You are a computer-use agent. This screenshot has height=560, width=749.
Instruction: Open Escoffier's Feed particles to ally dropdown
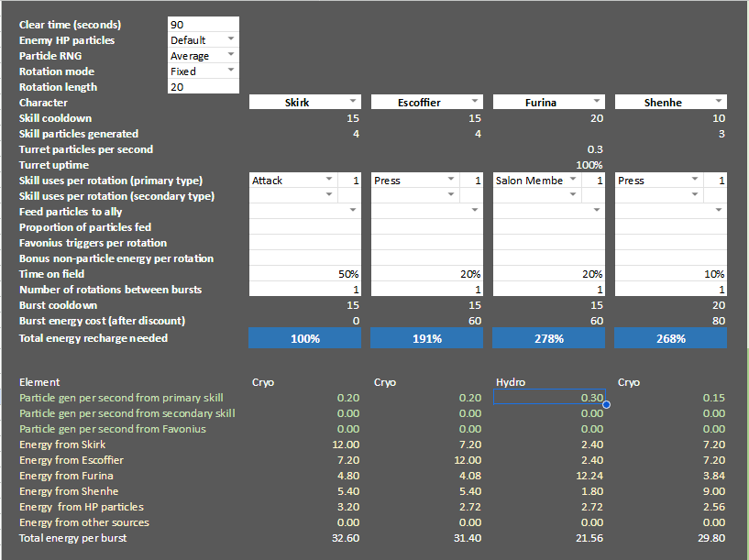point(474,210)
